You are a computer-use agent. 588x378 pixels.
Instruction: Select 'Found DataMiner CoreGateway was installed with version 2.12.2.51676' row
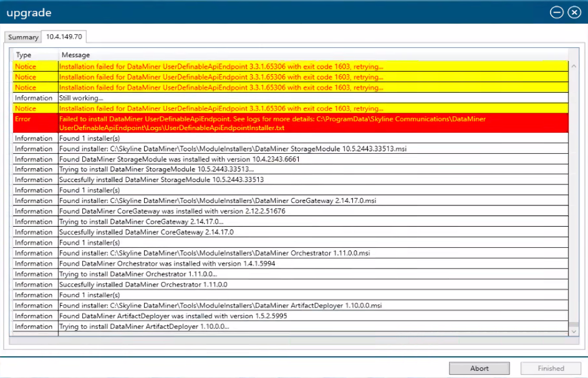coord(291,211)
